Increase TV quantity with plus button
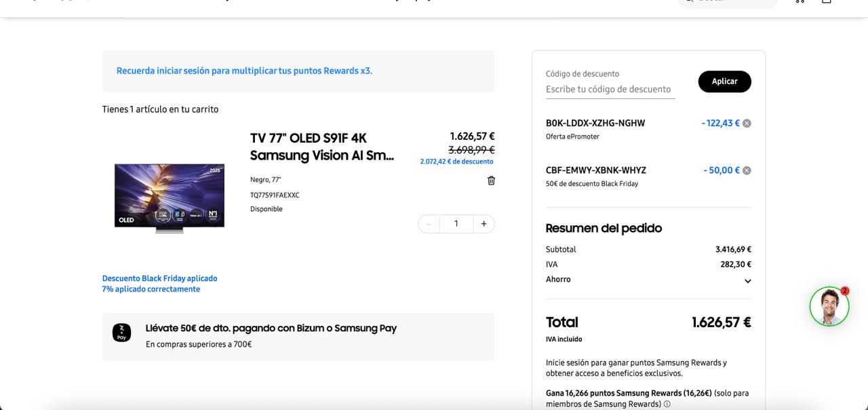 click(x=484, y=224)
